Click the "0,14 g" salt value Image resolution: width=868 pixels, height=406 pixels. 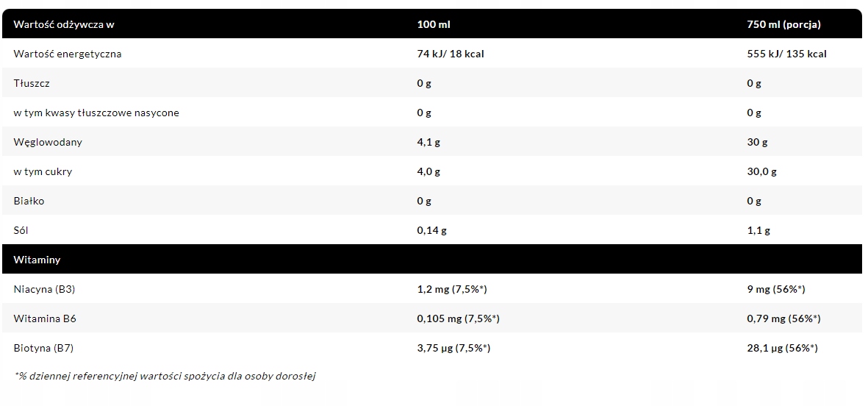(x=431, y=230)
